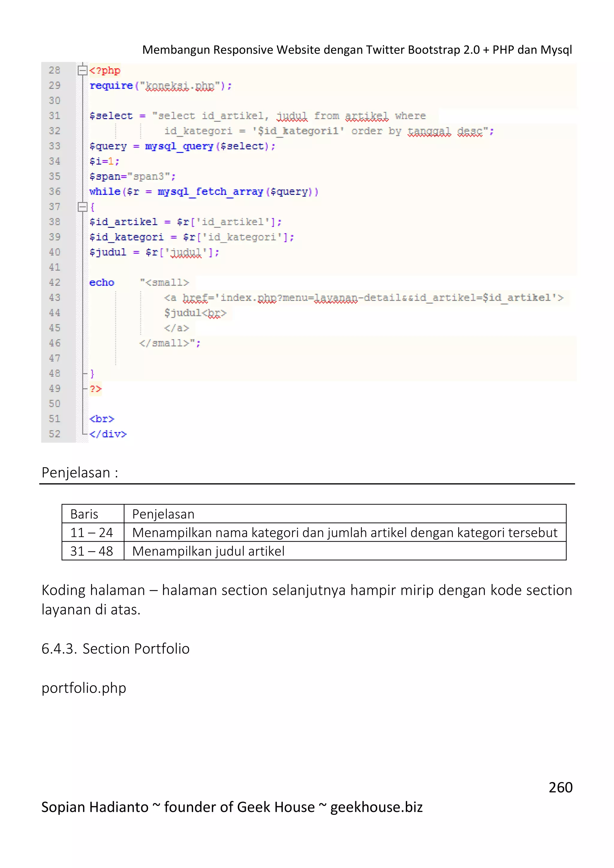Click the require("koneksi.php") line
614x868 pixels.
coord(161,86)
